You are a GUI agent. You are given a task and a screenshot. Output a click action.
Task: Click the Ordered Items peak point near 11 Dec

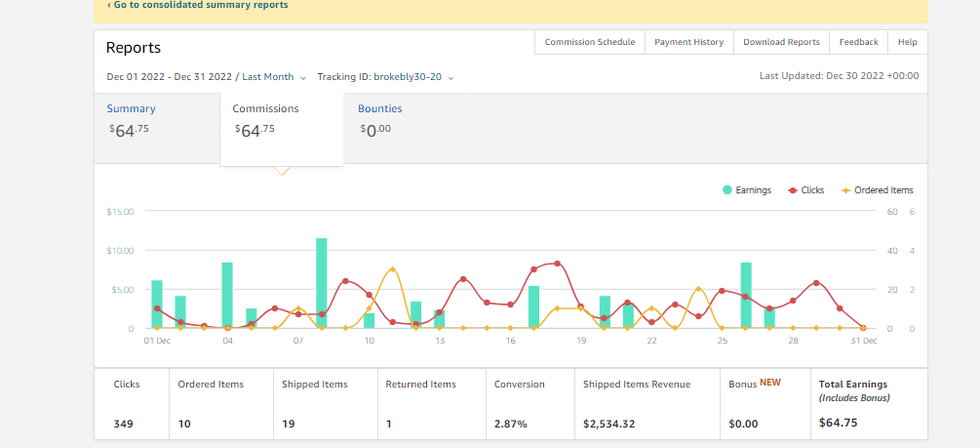tap(393, 269)
